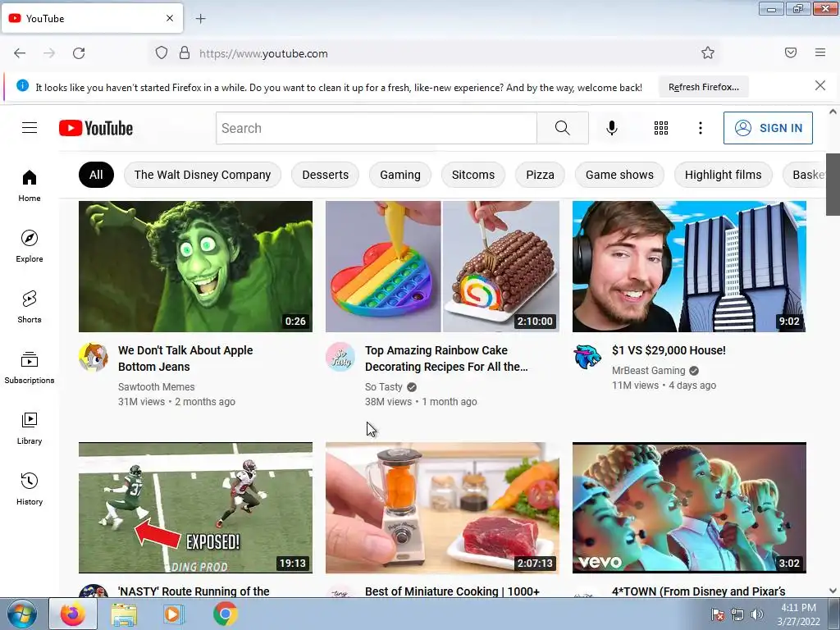Open a new browser tab
840x630 pixels.
tap(200, 19)
